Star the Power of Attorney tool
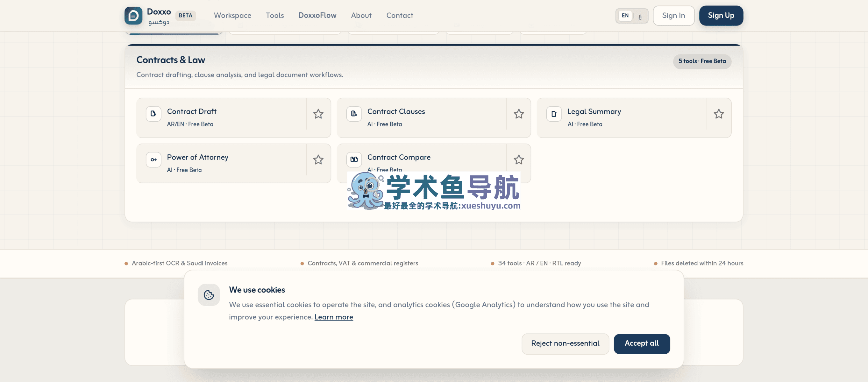The height and width of the screenshot is (382, 868). (318, 160)
